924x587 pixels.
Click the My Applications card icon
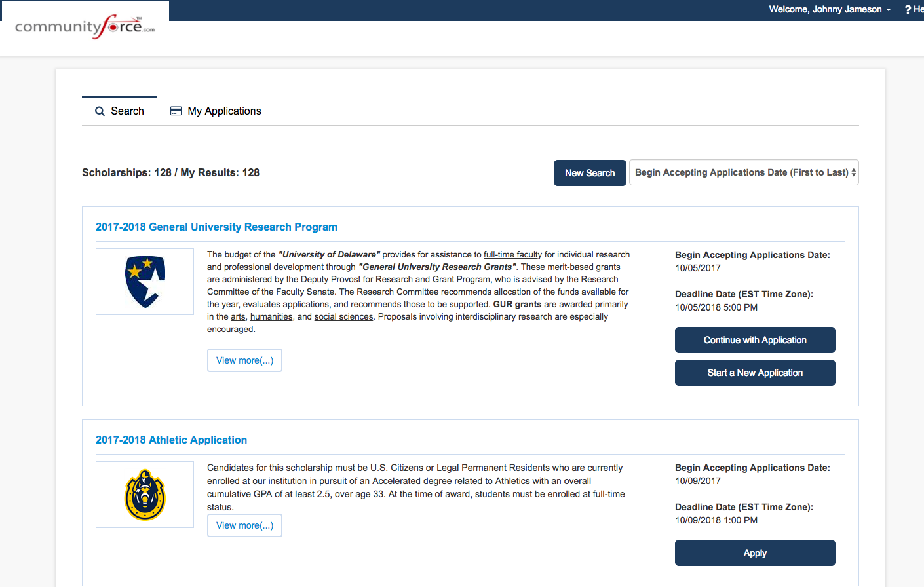[x=176, y=111]
